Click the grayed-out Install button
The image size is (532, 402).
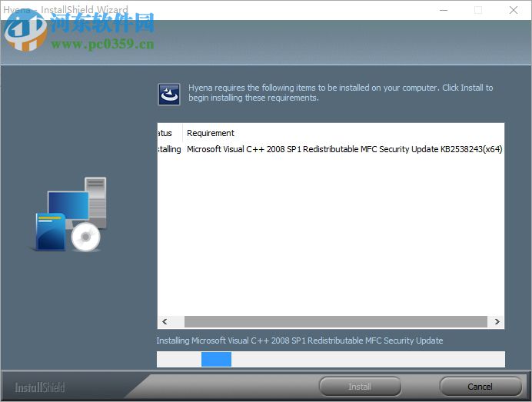360,387
